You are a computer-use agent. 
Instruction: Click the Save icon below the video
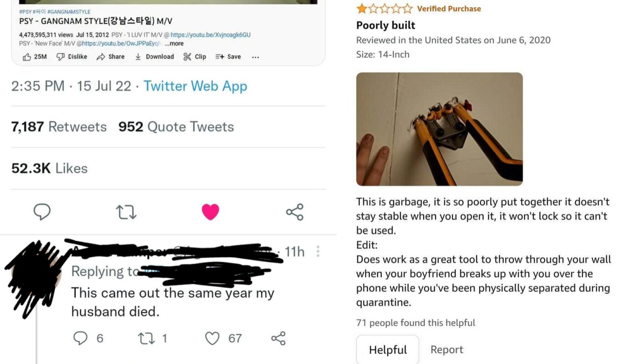coord(220,57)
